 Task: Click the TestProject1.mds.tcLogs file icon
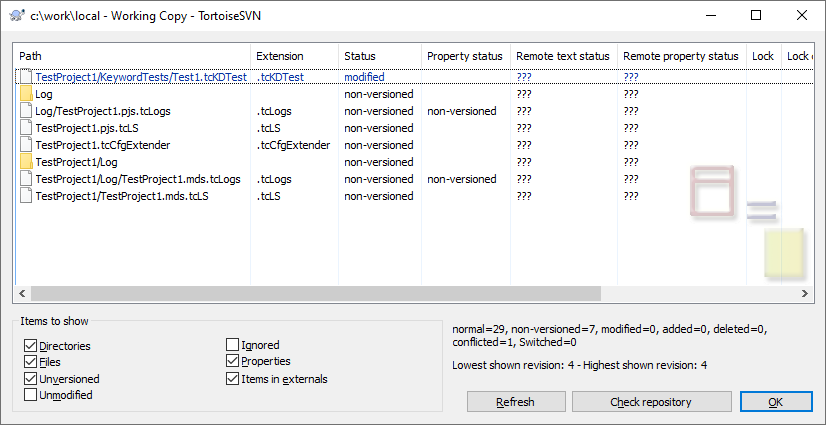[26, 179]
